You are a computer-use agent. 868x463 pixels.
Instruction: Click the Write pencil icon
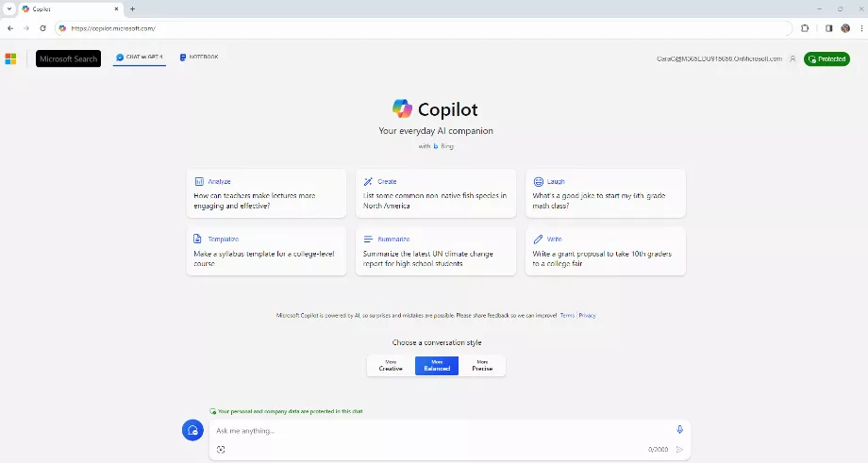pos(538,239)
